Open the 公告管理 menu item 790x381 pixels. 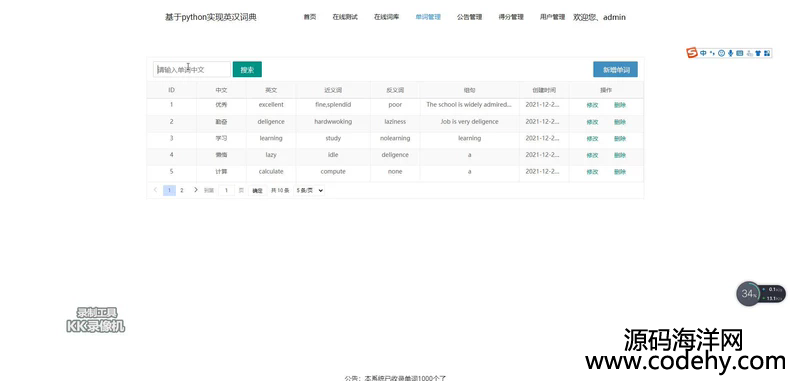[x=470, y=17]
